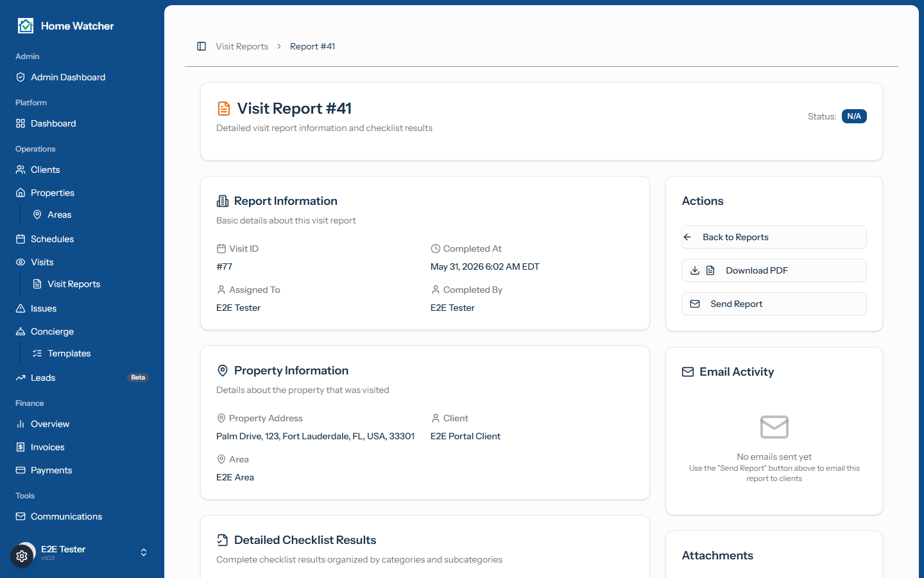Click the back arrow icon in Actions
Screen dimensions: 924x578
(x=687, y=237)
